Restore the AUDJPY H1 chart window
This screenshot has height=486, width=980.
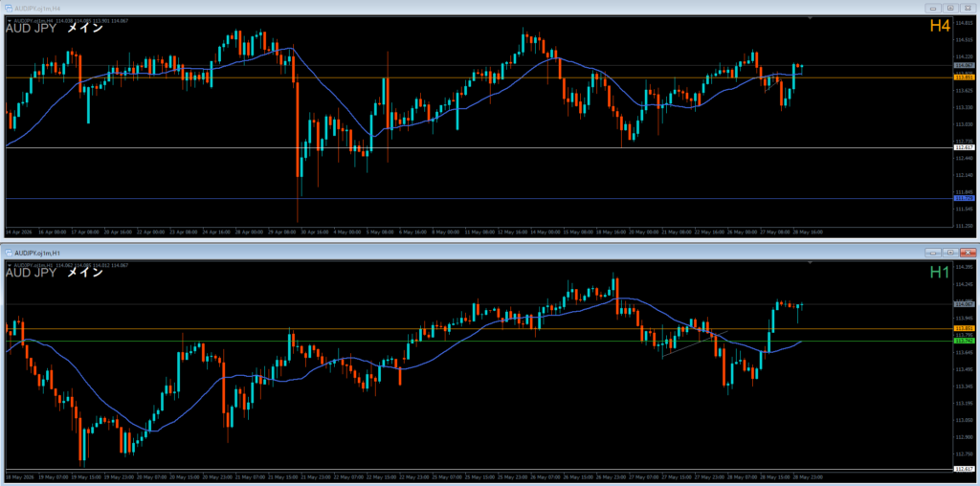click(x=950, y=253)
